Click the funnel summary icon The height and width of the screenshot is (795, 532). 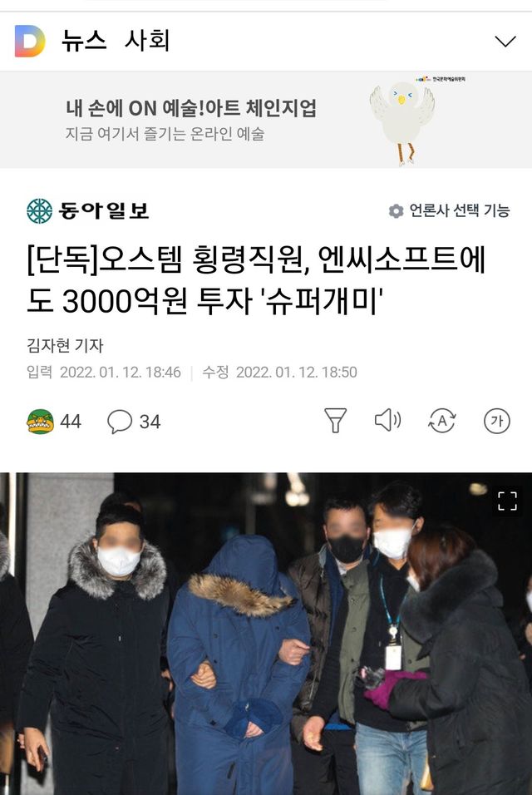pyautogui.click(x=335, y=421)
